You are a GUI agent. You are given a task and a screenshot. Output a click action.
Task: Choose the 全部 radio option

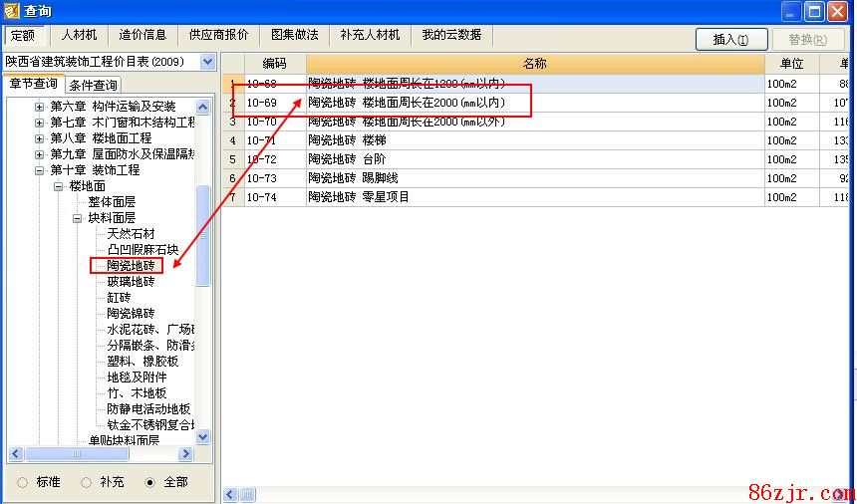point(150,482)
